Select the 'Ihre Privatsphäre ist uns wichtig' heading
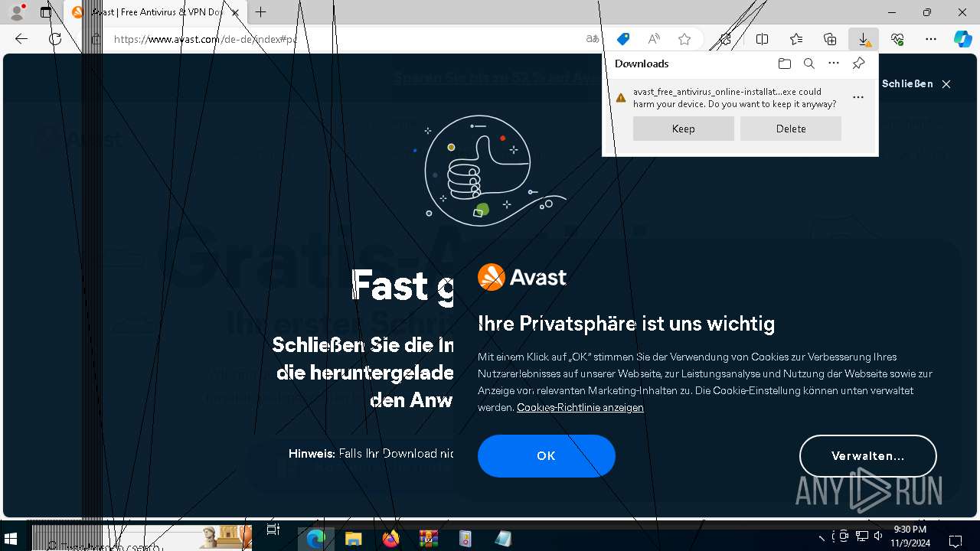980x551 pixels. pyautogui.click(x=626, y=324)
